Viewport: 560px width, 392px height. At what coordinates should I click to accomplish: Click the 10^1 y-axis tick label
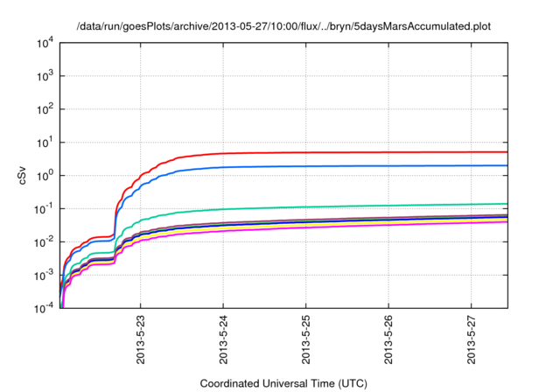click(x=45, y=143)
